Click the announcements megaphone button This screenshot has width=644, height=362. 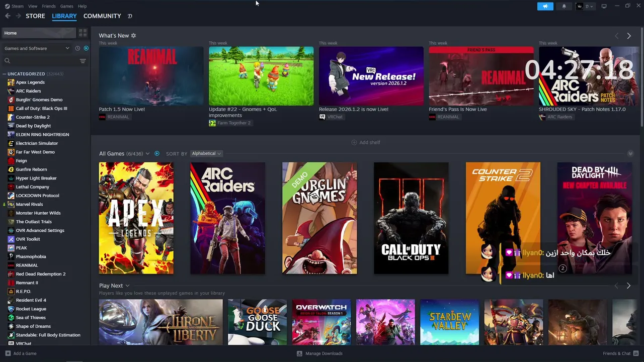545,6
